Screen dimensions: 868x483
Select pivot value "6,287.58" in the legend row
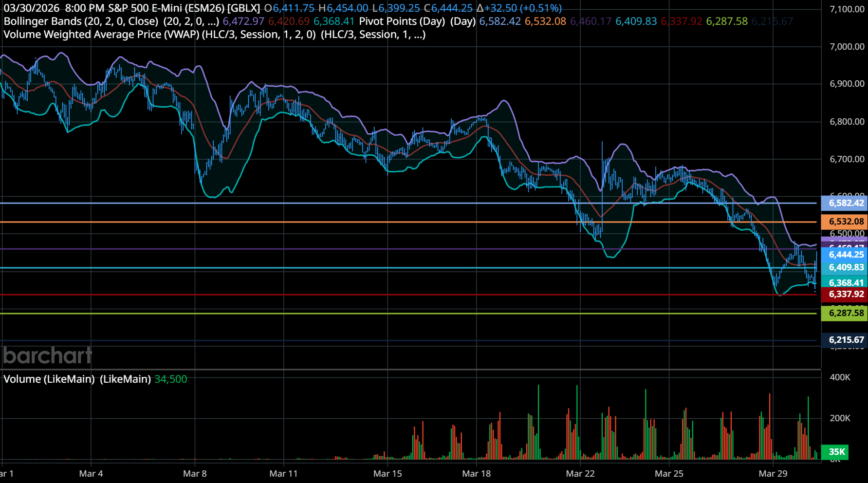tap(727, 21)
